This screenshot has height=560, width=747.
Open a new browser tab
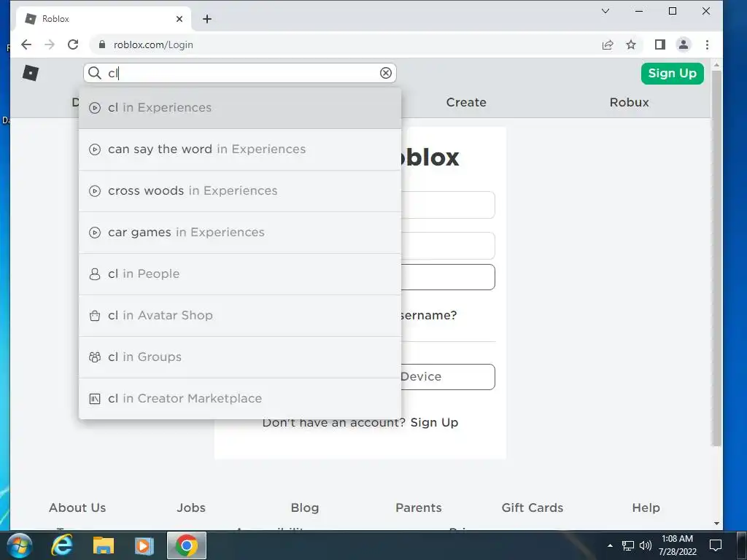click(x=206, y=19)
